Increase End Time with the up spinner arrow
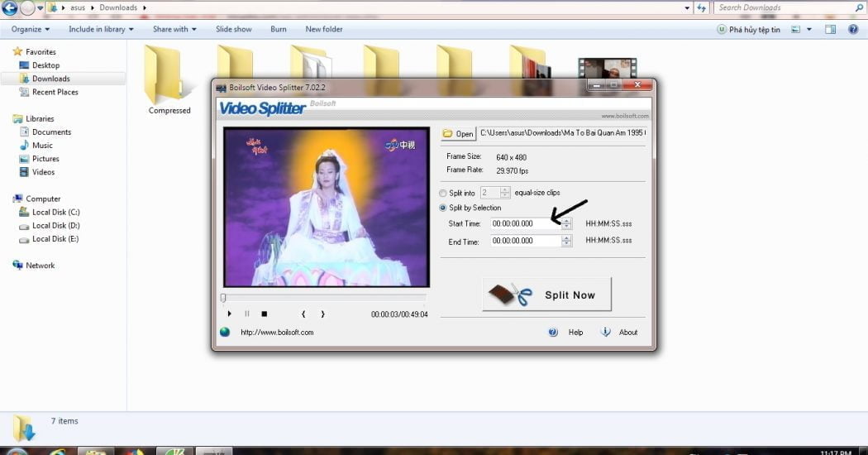Screen dimensions: 868x455 (x=565, y=237)
